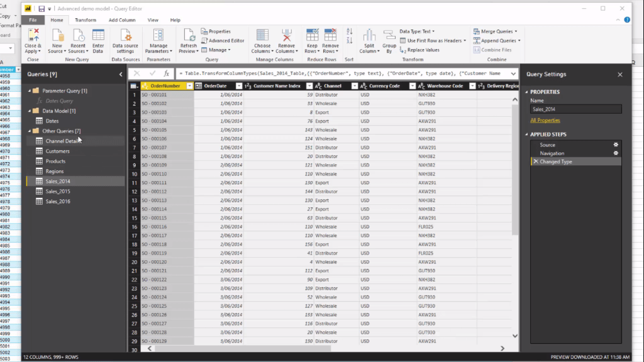Click the table corner menu icon

(134, 85)
